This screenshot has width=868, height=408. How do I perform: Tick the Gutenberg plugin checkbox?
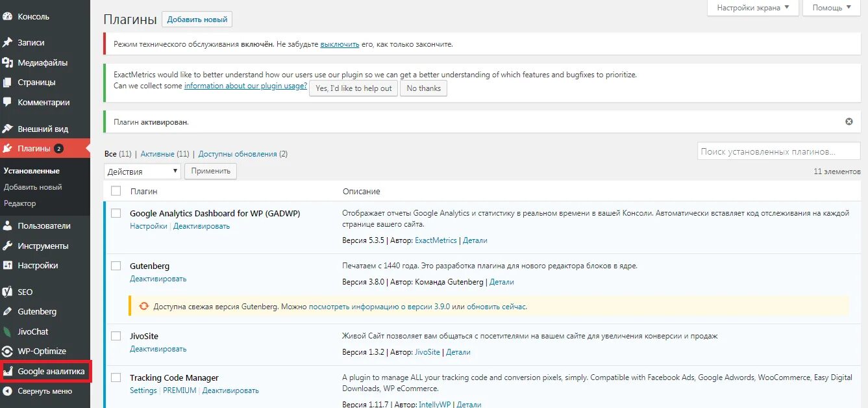point(116,266)
